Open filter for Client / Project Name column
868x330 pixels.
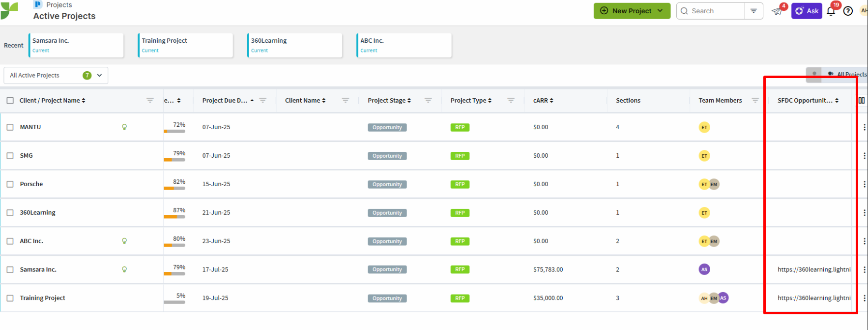150,100
